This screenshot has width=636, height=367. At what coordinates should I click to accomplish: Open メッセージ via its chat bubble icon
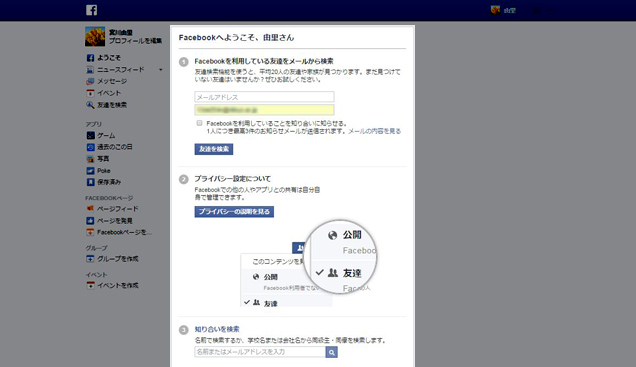(x=90, y=82)
